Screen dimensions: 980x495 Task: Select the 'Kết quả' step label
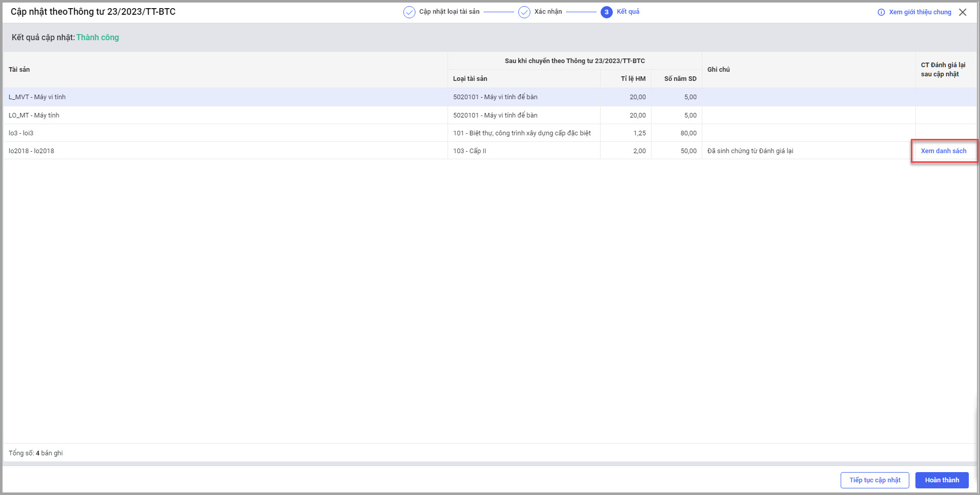[x=628, y=12]
